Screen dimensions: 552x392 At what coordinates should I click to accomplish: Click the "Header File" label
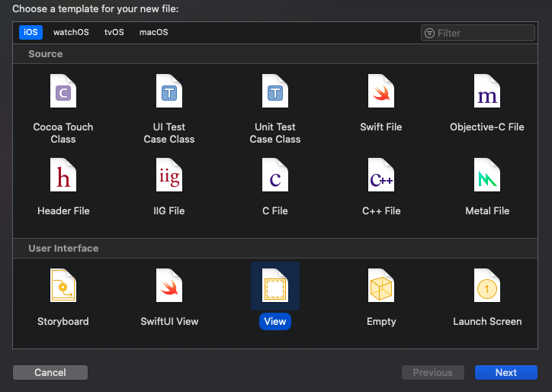click(x=63, y=211)
